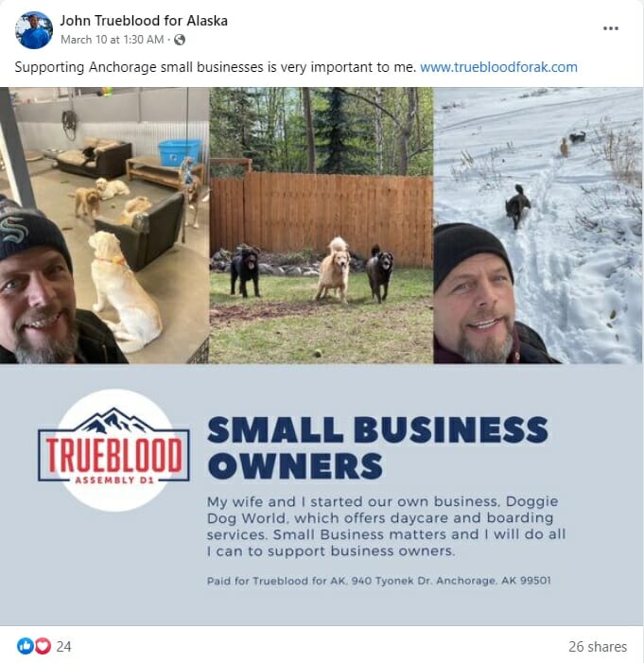Viewport: 644px width, 663px height.
Task: Open the snowy trail selfie photo
Action: pyautogui.click(x=538, y=225)
